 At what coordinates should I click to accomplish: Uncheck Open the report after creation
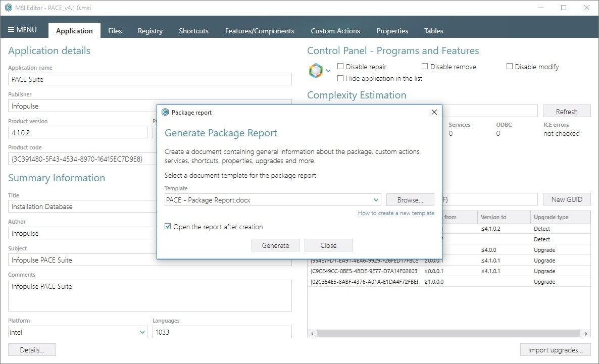pyautogui.click(x=168, y=227)
